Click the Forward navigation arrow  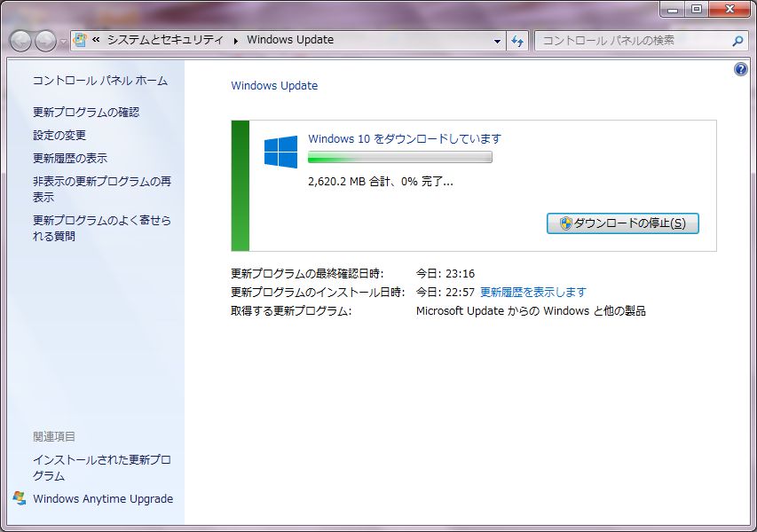(x=46, y=41)
